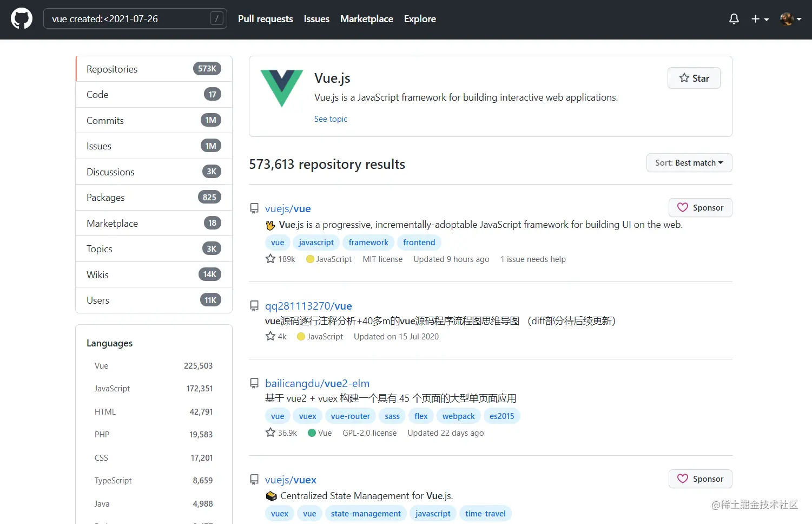Select the Marketplace filter in the sidebar
This screenshot has width=812, height=524.
pos(154,223)
